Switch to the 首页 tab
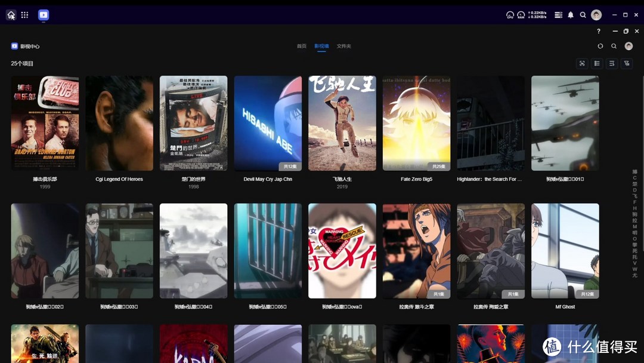Image resolution: width=644 pixels, height=363 pixels. [302, 46]
